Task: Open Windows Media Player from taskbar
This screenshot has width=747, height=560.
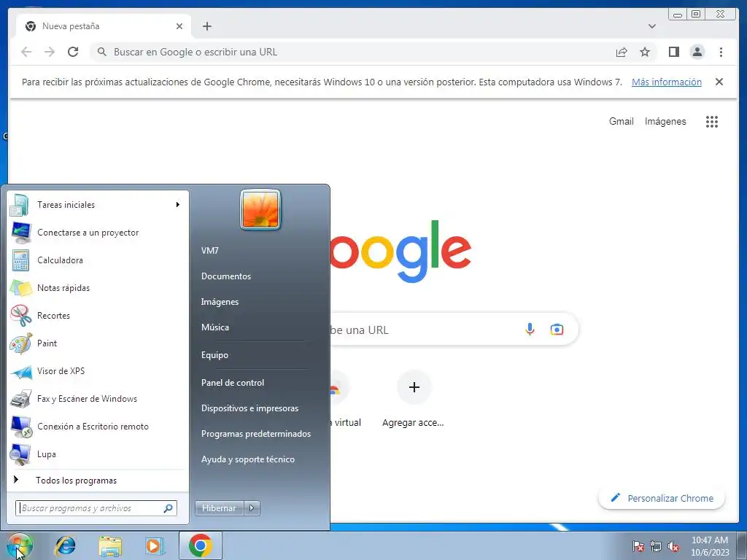Action: tap(155, 546)
